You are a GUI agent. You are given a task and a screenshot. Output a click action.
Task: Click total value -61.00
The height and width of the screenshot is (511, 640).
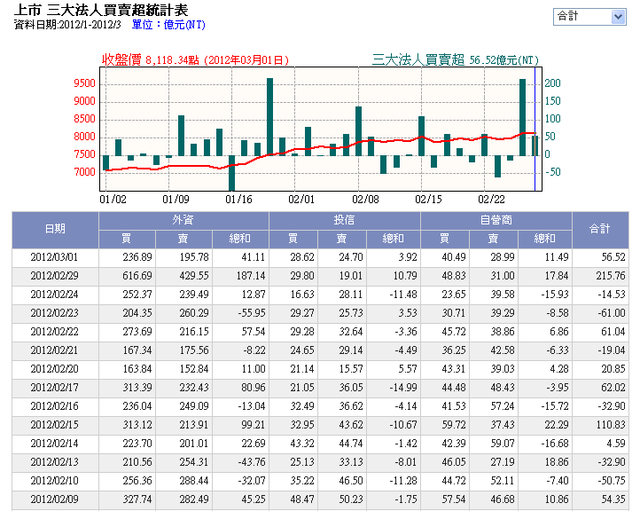click(611, 313)
